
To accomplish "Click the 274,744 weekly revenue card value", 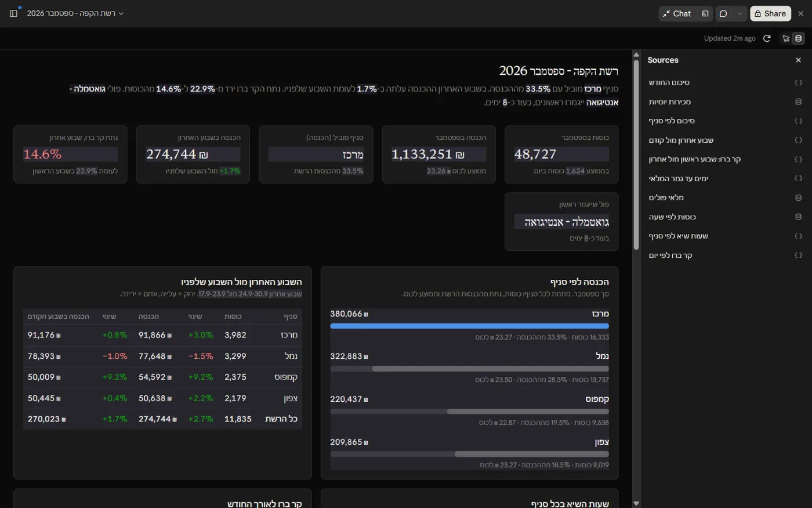I will [x=177, y=154].
